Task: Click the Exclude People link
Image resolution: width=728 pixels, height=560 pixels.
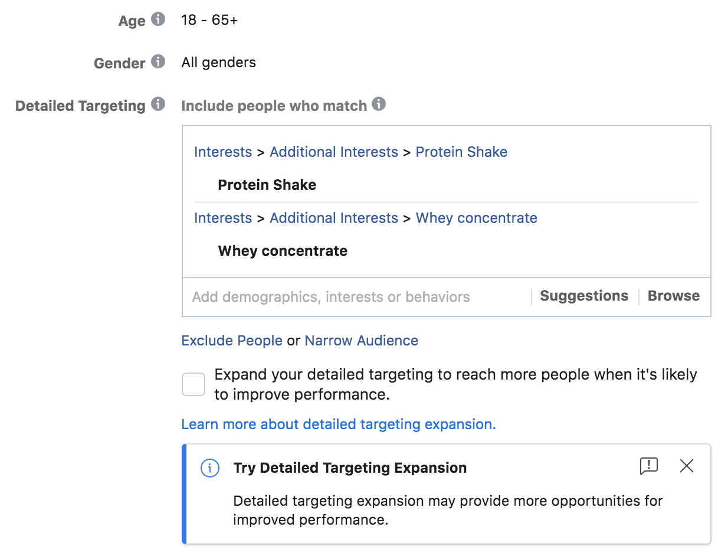Action: click(x=232, y=341)
